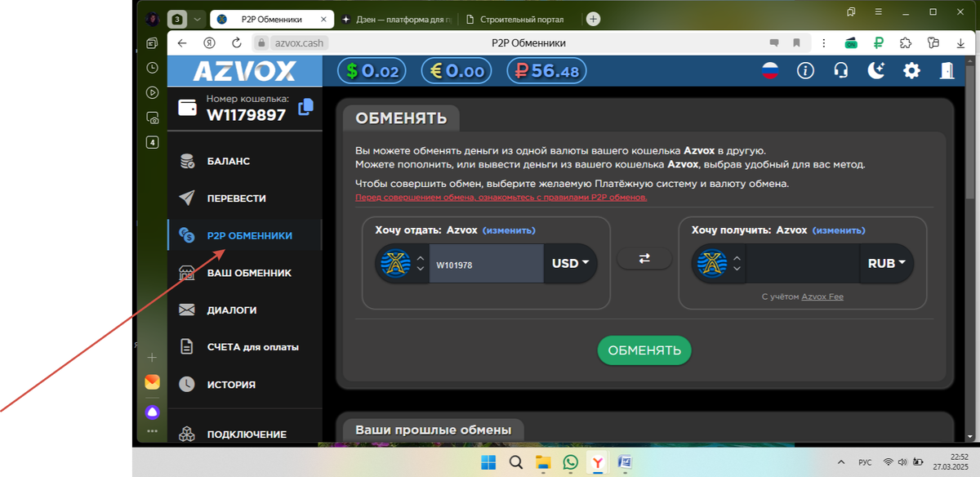Open Alice assistant icon in side panel
The image size is (980, 477).
pos(152,412)
